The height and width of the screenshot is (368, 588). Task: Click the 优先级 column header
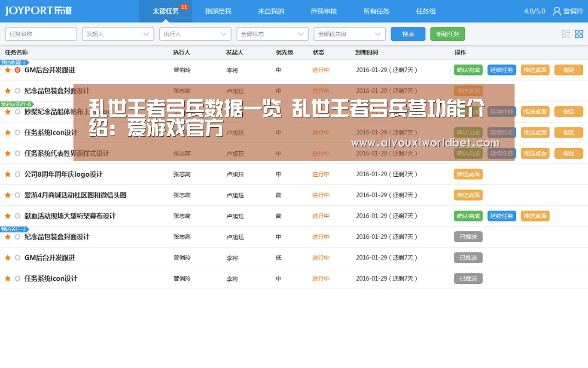pyautogui.click(x=284, y=52)
